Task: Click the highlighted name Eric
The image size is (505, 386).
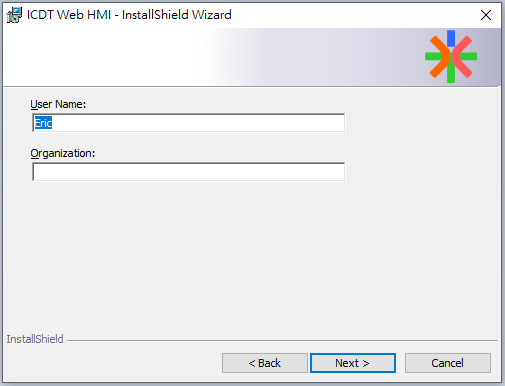Action: tap(43, 123)
